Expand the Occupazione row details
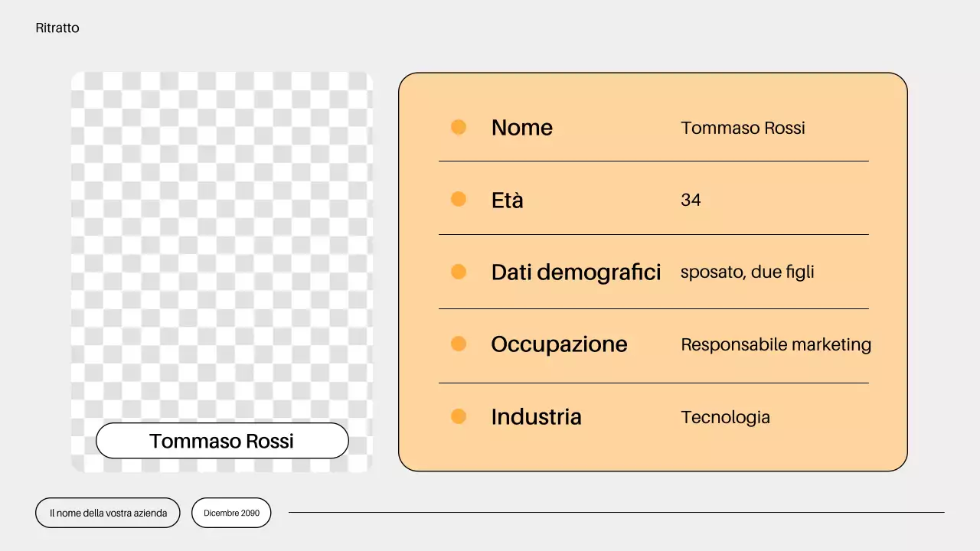Image resolution: width=980 pixels, height=551 pixels. click(559, 344)
